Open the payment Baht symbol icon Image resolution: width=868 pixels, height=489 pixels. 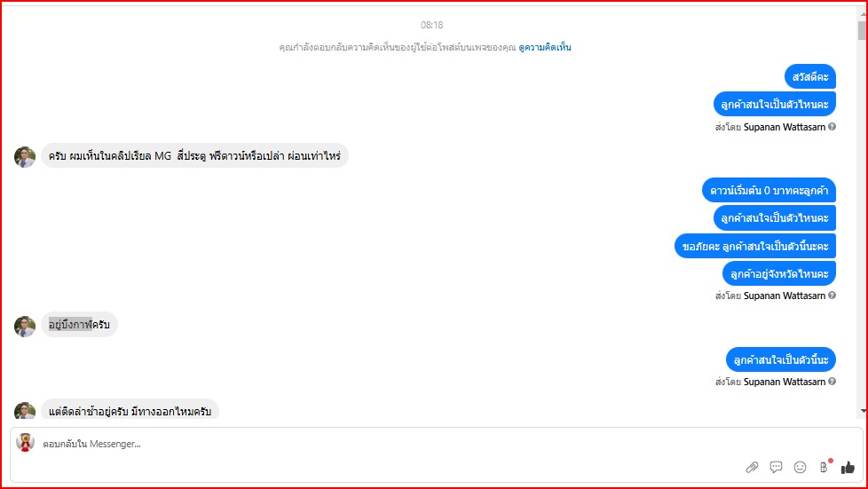[825, 468]
